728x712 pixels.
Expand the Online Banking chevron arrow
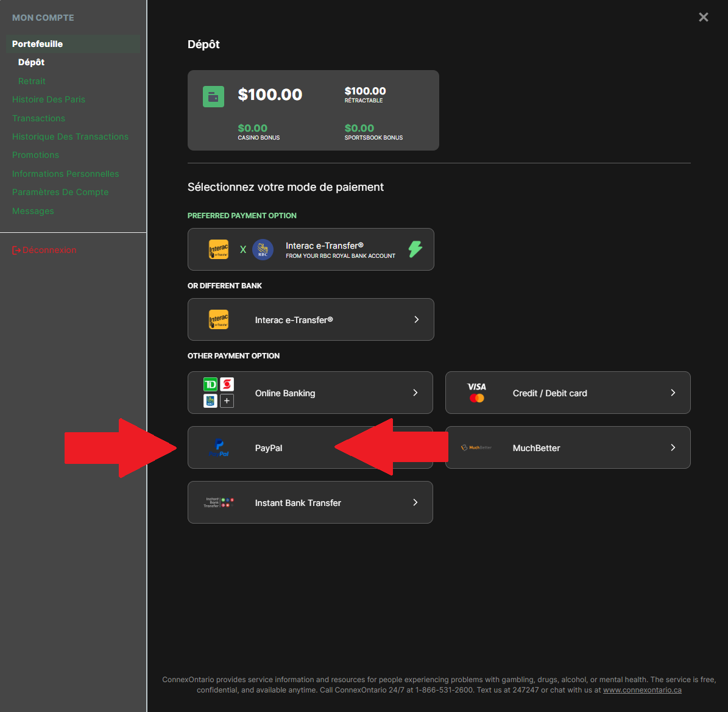click(x=415, y=393)
